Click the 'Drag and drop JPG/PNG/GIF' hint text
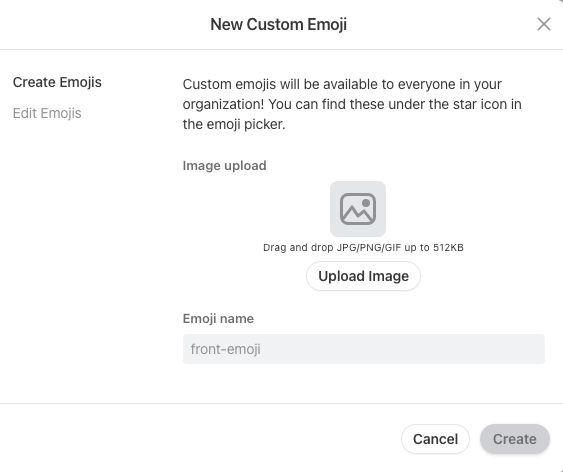Viewport: 563px width, 472px height. click(x=363, y=248)
